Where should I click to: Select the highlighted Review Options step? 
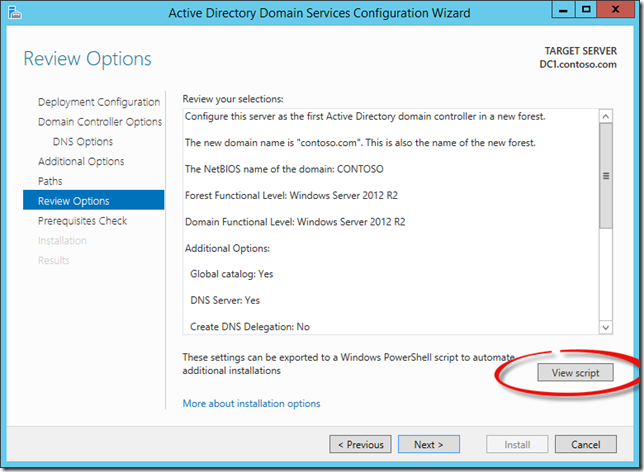pos(94,200)
